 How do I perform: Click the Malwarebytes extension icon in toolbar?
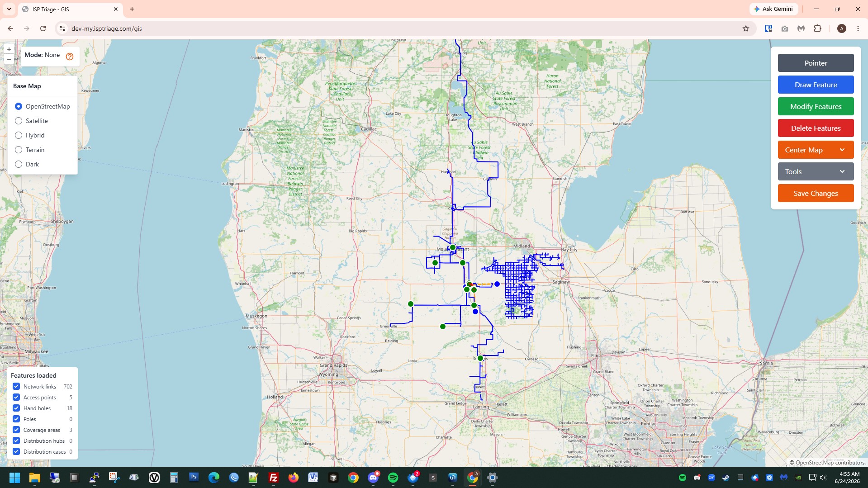[801, 28]
